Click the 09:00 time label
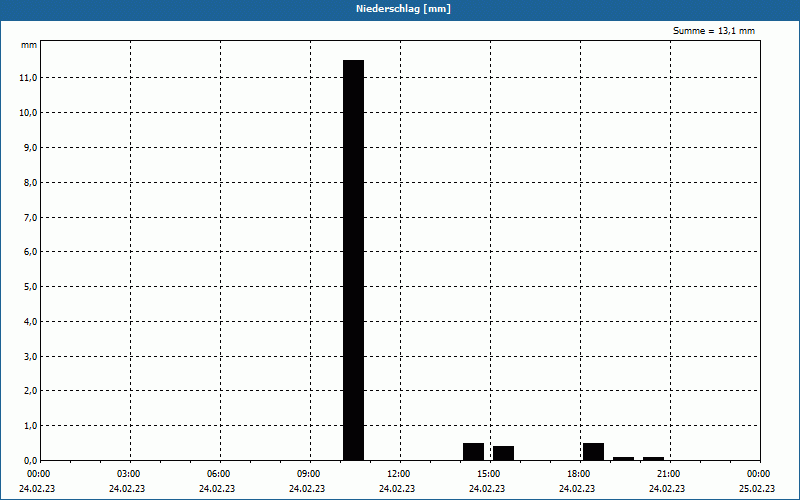This screenshot has width=800, height=500. (311, 474)
